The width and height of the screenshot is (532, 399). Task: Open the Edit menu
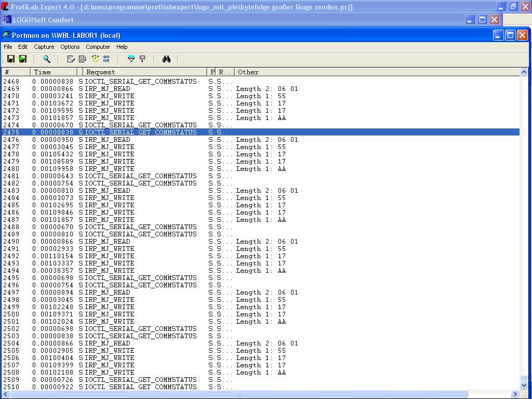pos(23,47)
